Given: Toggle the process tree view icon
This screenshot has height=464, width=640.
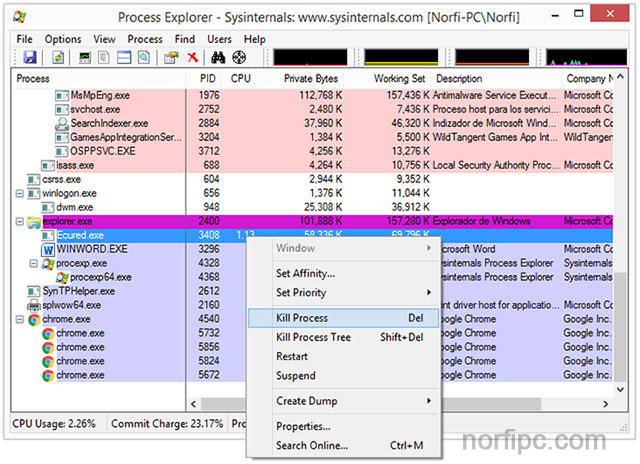Looking at the screenshot, I should coord(104,58).
